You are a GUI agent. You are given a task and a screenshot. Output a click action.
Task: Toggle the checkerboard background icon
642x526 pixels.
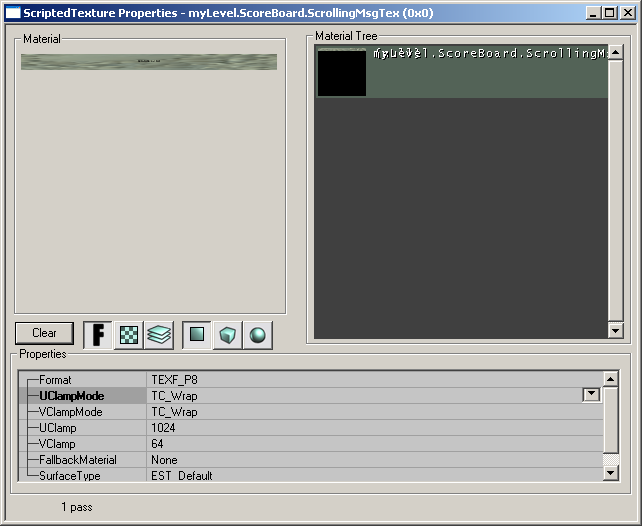(x=129, y=335)
